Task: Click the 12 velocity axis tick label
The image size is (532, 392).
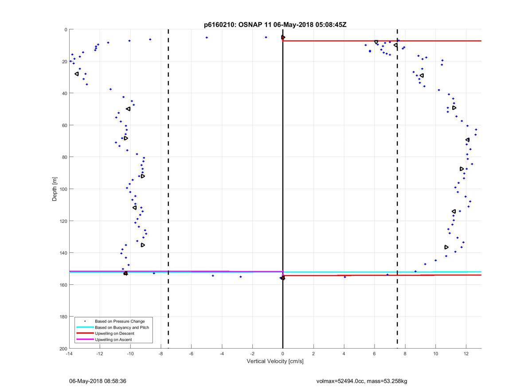Action: 466,354
